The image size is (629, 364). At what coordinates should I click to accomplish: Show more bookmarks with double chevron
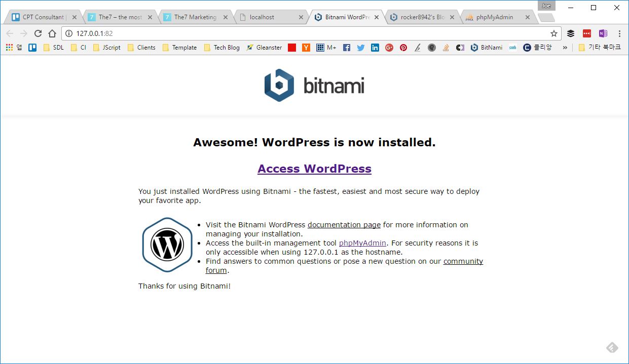[565, 48]
